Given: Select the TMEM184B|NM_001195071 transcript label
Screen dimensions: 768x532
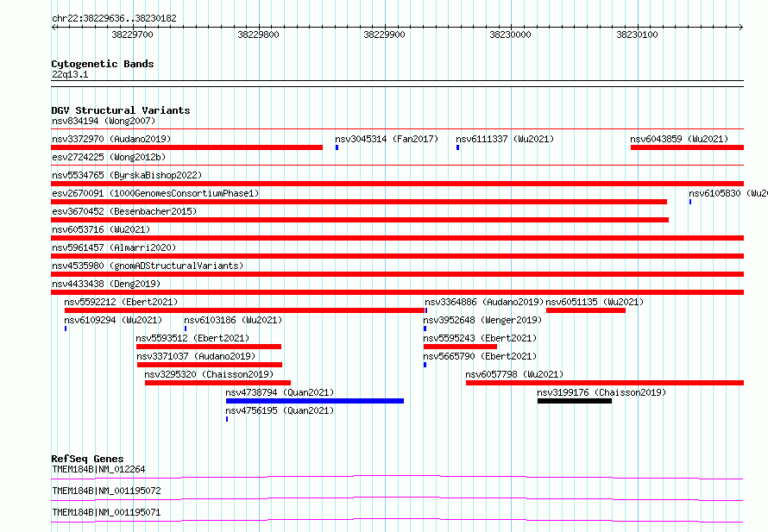Looking at the screenshot, I should point(106,512).
